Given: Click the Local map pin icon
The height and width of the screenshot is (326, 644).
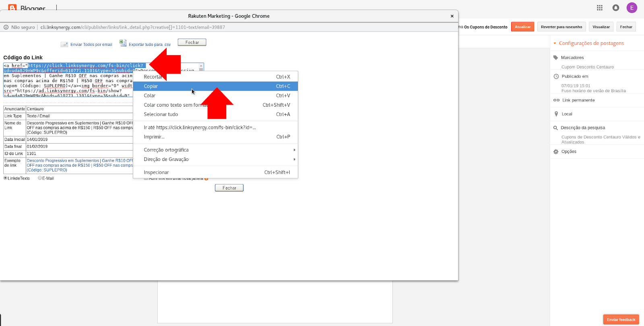Looking at the screenshot, I should [x=556, y=114].
